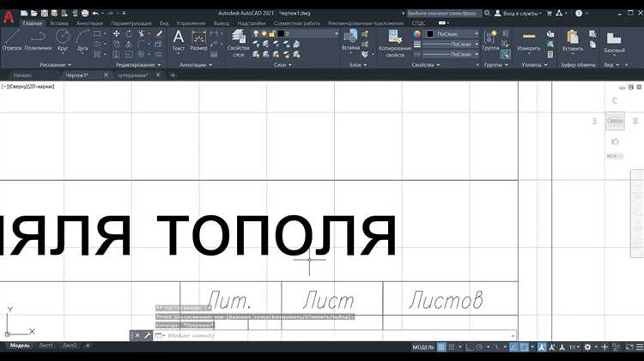
Task: Click the Размер (Dimension) tool
Action: point(199,39)
